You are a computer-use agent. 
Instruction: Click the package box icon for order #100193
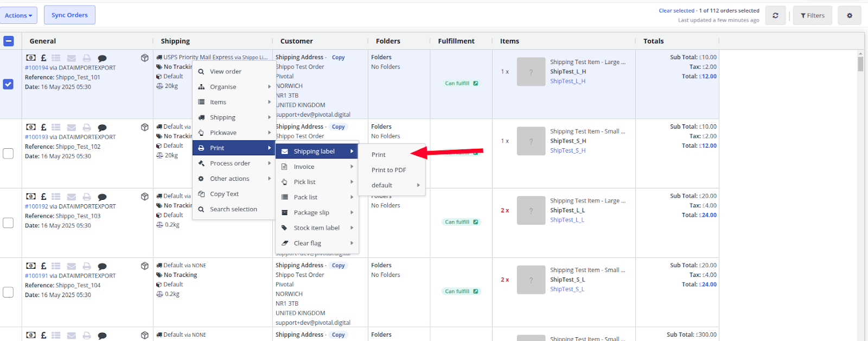pos(145,127)
